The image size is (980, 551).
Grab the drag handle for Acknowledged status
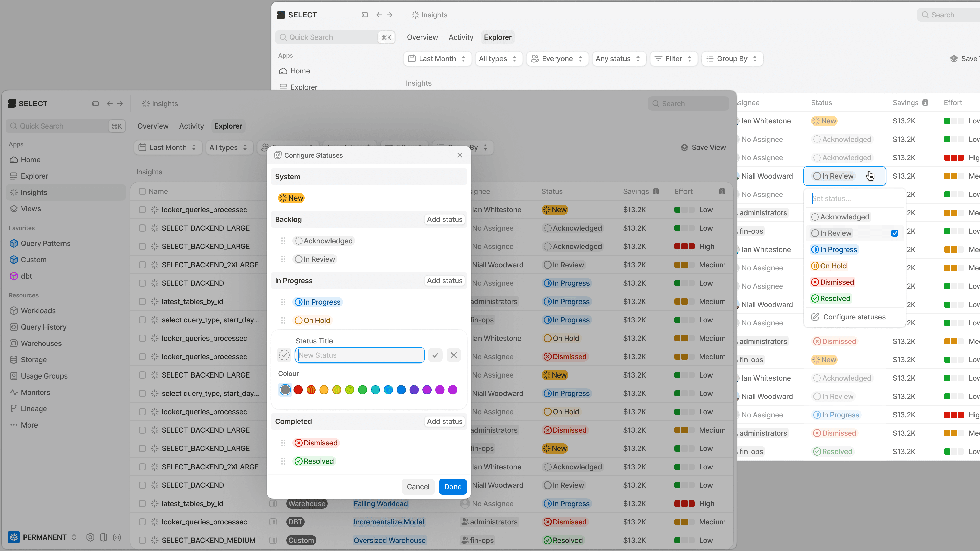(x=283, y=241)
